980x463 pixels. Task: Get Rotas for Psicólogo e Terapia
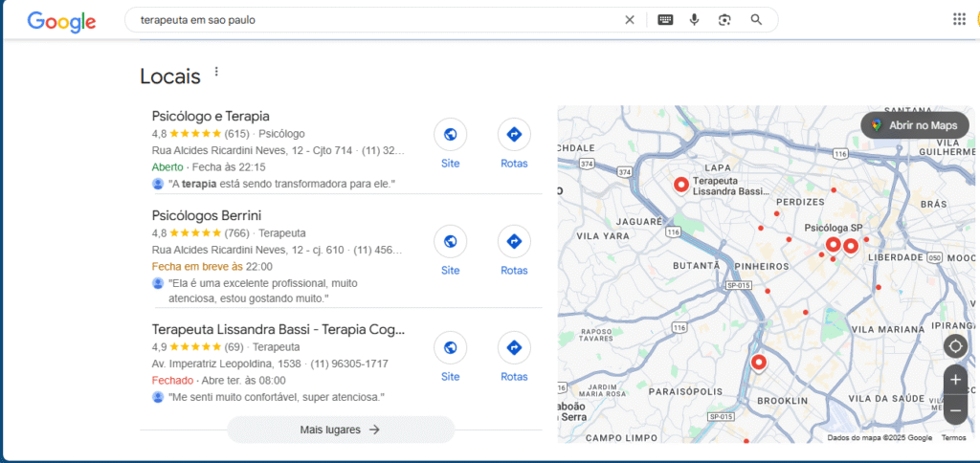point(514,144)
